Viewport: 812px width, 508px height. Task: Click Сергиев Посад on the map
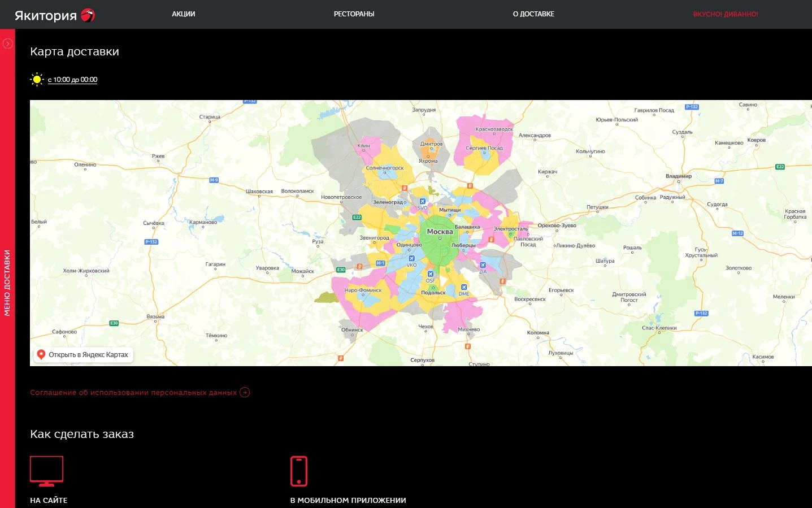point(484,148)
